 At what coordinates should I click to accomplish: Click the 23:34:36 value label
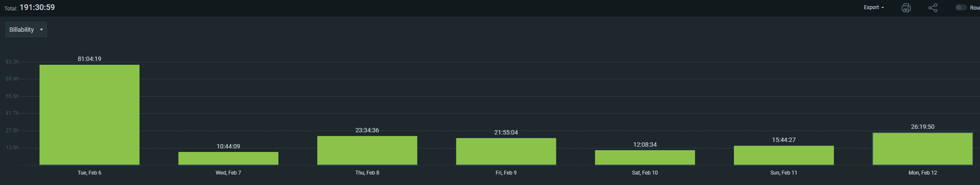367,130
